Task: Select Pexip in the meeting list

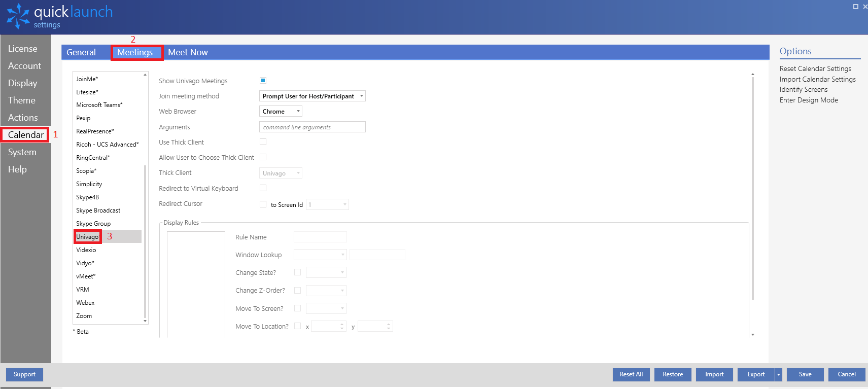Action: coord(107,118)
